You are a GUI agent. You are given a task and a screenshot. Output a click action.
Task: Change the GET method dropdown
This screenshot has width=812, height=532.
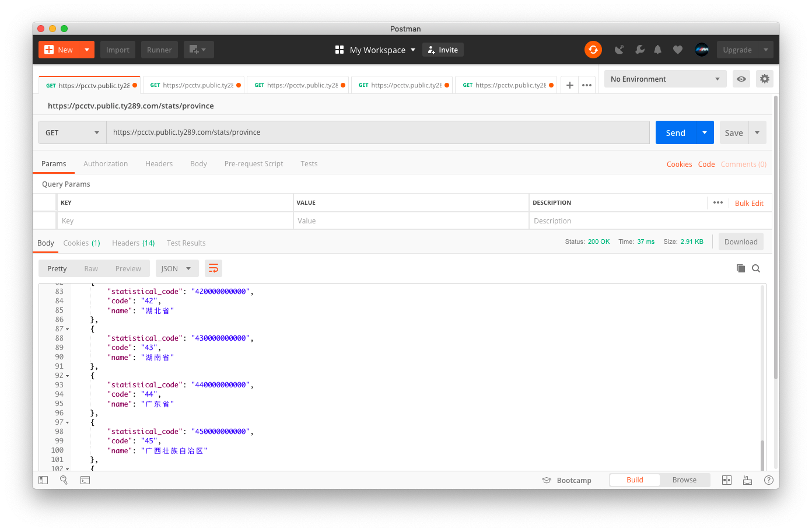(72, 132)
